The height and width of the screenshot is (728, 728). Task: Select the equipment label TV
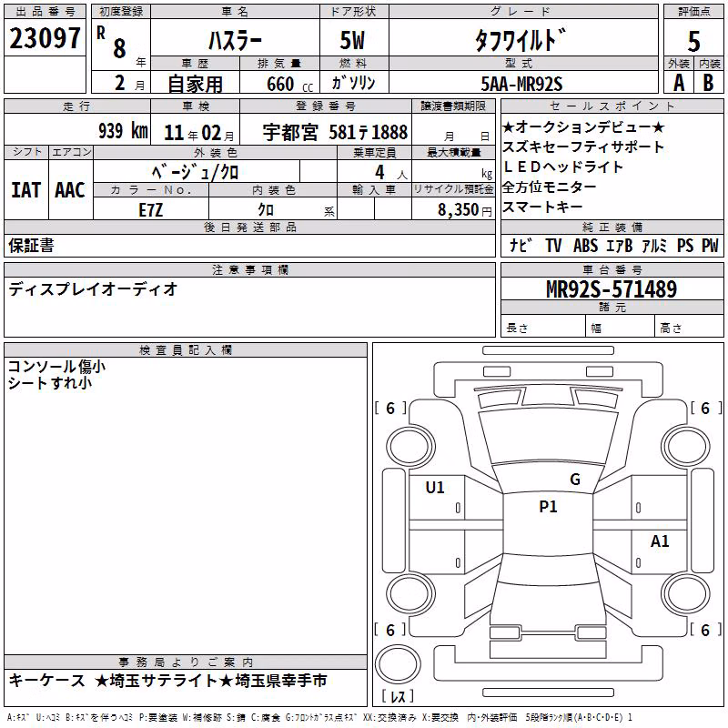click(x=553, y=246)
